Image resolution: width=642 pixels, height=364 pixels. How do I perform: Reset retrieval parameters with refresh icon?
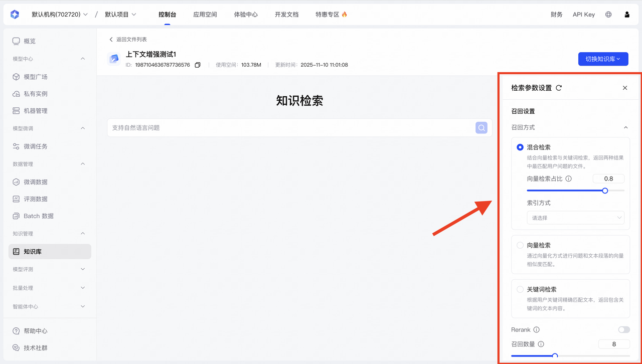click(559, 88)
